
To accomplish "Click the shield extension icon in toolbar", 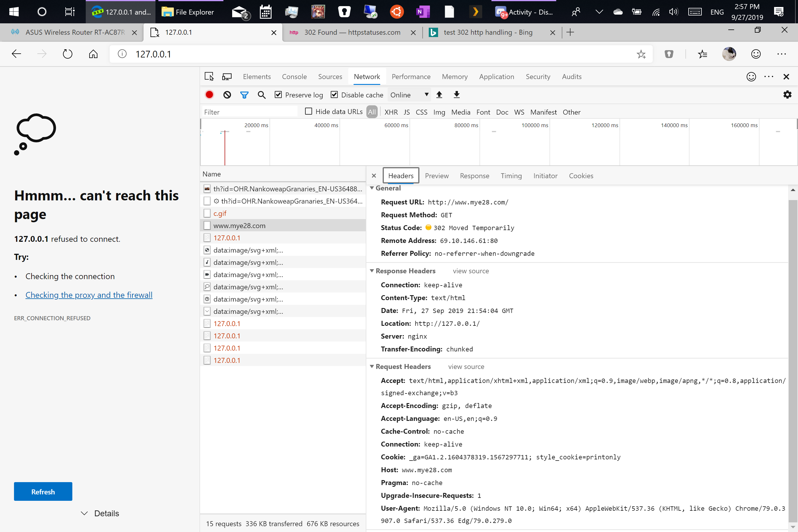I will coord(669,54).
